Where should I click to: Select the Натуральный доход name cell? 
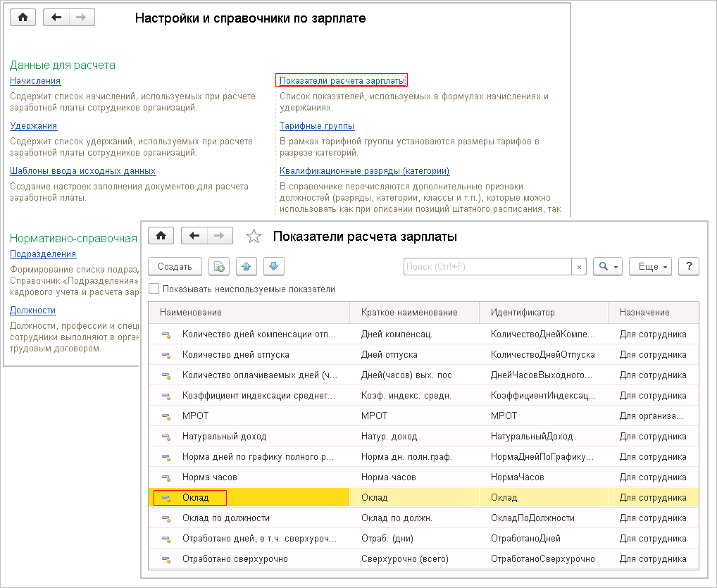[x=224, y=436]
